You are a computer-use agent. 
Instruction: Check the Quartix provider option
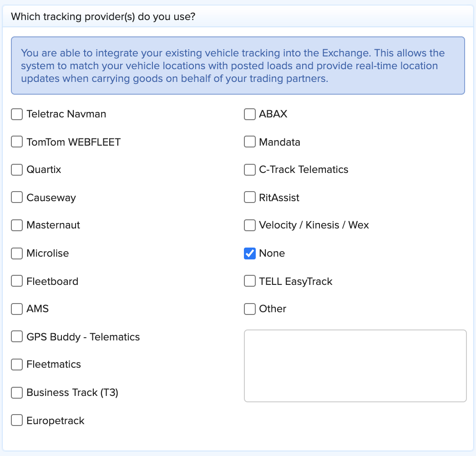[x=17, y=170]
